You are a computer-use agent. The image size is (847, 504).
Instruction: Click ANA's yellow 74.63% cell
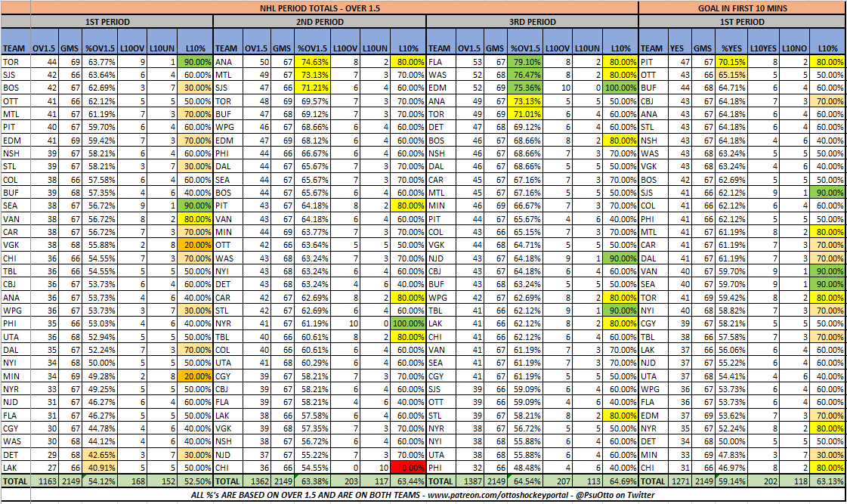click(x=312, y=62)
